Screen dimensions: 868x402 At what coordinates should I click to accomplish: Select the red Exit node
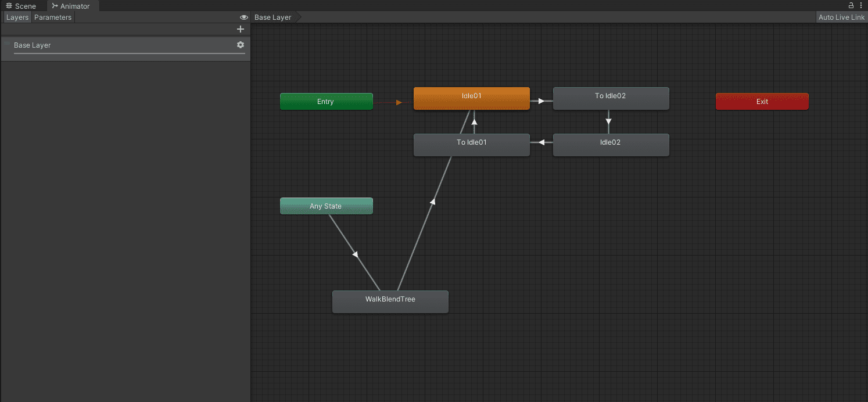point(762,102)
